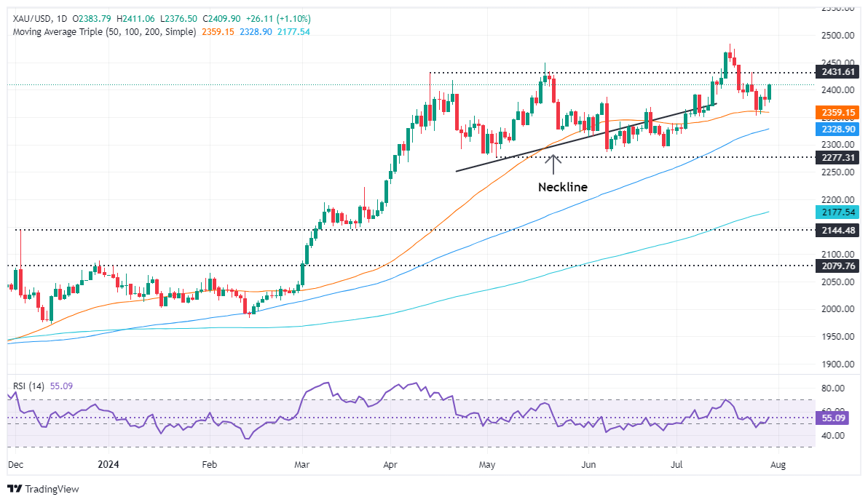Screen dimensions: 868x502
Task: Click the TradingView logo icon
Action: coord(15,489)
